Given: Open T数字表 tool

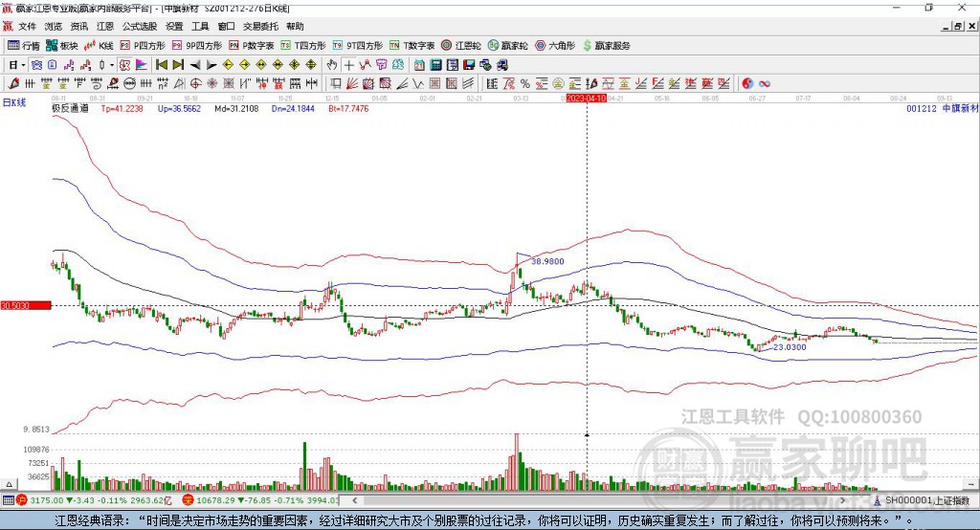Looking at the screenshot, I should [412, 46].
